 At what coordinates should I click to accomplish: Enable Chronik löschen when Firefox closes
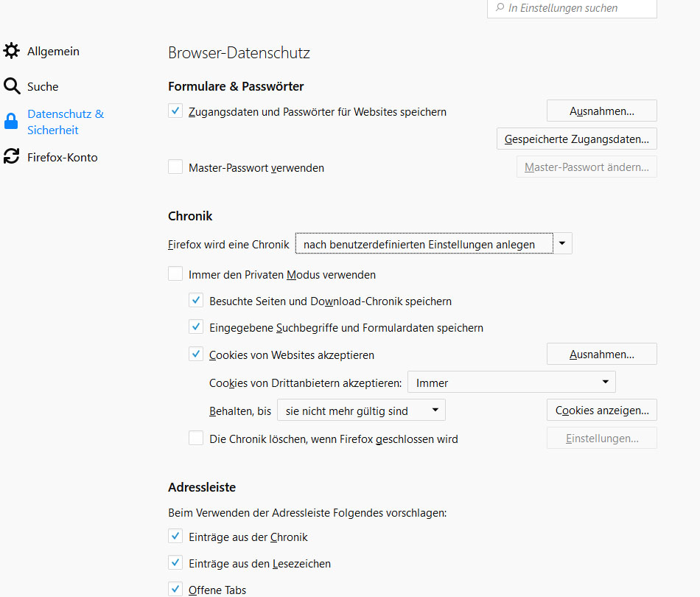coord(196,439)
